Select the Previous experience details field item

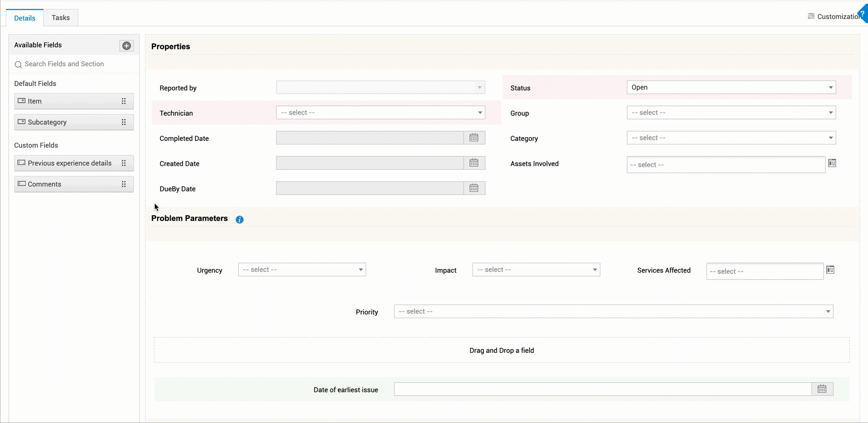74,163
